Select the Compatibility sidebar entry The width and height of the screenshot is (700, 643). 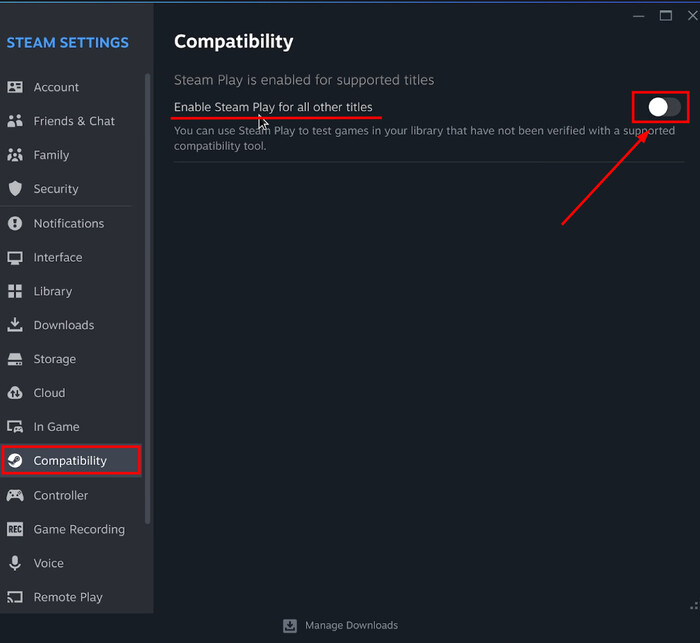tap(71, 460)
